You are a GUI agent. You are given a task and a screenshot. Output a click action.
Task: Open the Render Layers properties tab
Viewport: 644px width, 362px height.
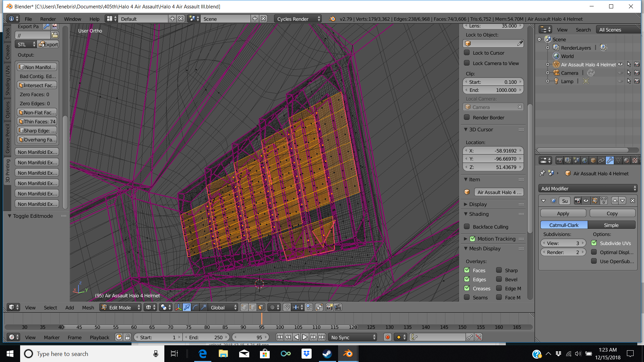(568, 161)
